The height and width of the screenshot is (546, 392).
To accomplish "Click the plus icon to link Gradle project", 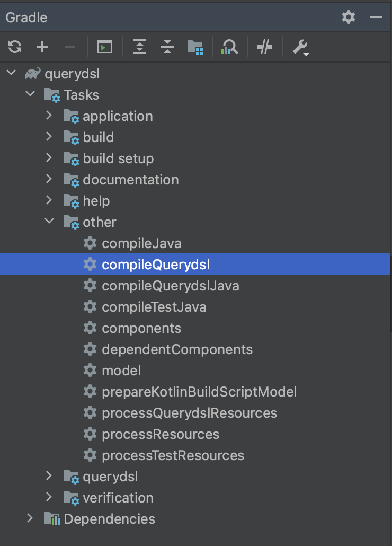I will tap(42, 47).
